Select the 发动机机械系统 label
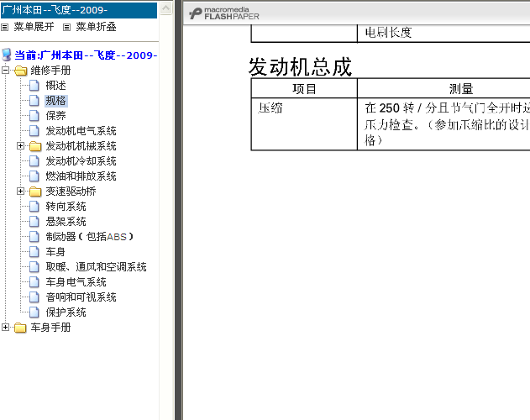 (81, 146)
